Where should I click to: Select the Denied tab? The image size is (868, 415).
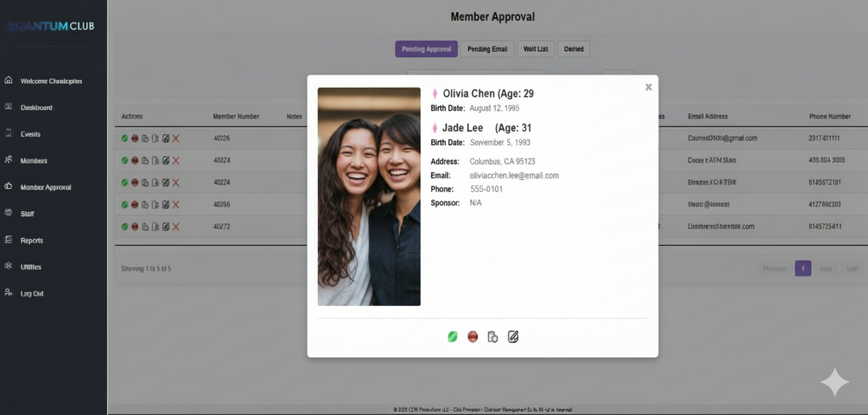(573, 49)
